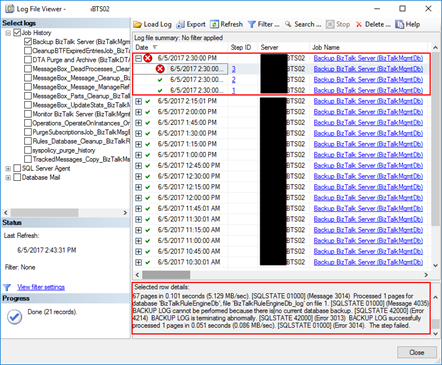This screenshot has width=442, height=365.
Task: Expand the 6/5/2017 2:15:01 PM entry
Action: [138, 101]
